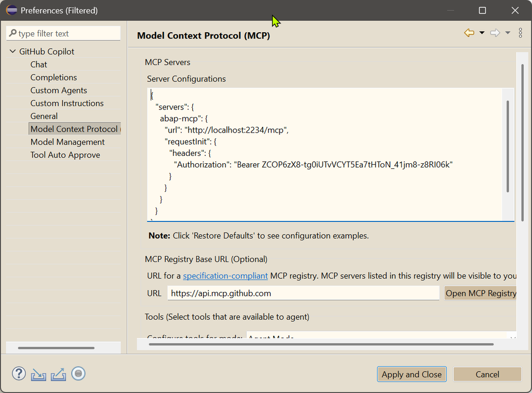Select the General preferences page
Screen dimensions: 532x393
[x=44, y=116]
